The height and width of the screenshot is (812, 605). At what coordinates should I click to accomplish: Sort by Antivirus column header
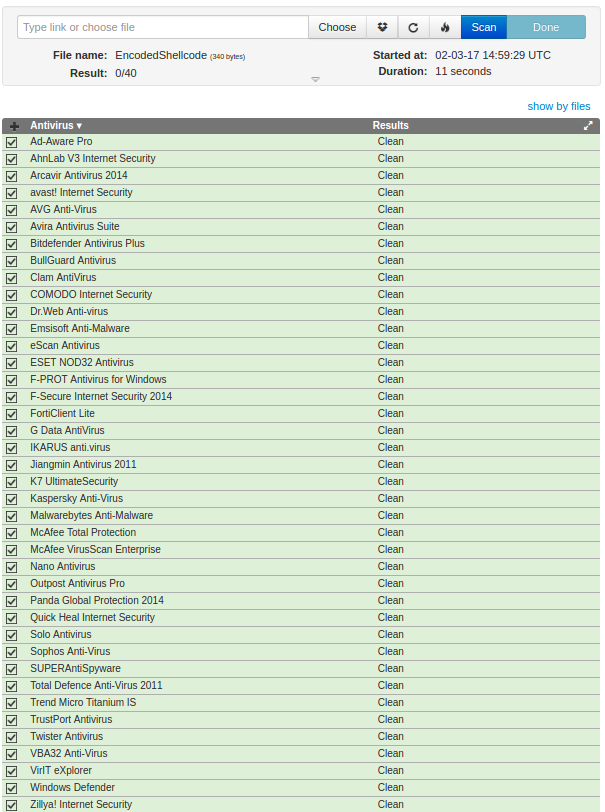pyautogui.click(x=56, y=125)
